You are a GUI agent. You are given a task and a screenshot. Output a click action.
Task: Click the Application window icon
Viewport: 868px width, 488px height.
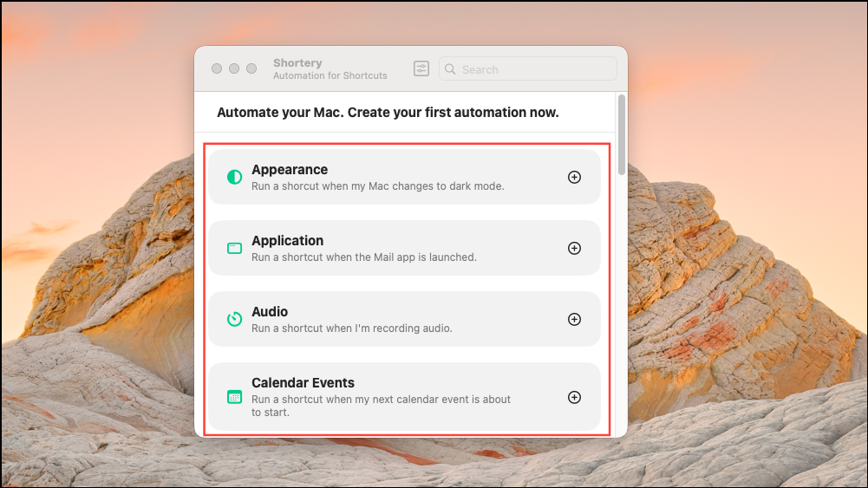point(234,248)
